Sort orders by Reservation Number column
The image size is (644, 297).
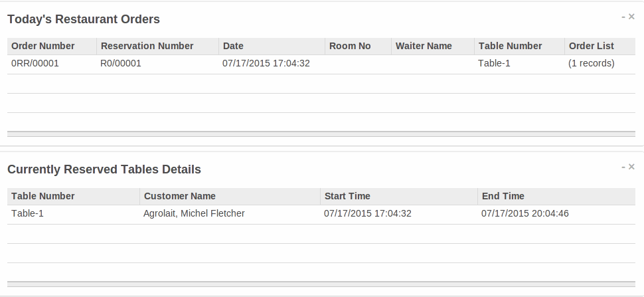(x=147, y=46)
